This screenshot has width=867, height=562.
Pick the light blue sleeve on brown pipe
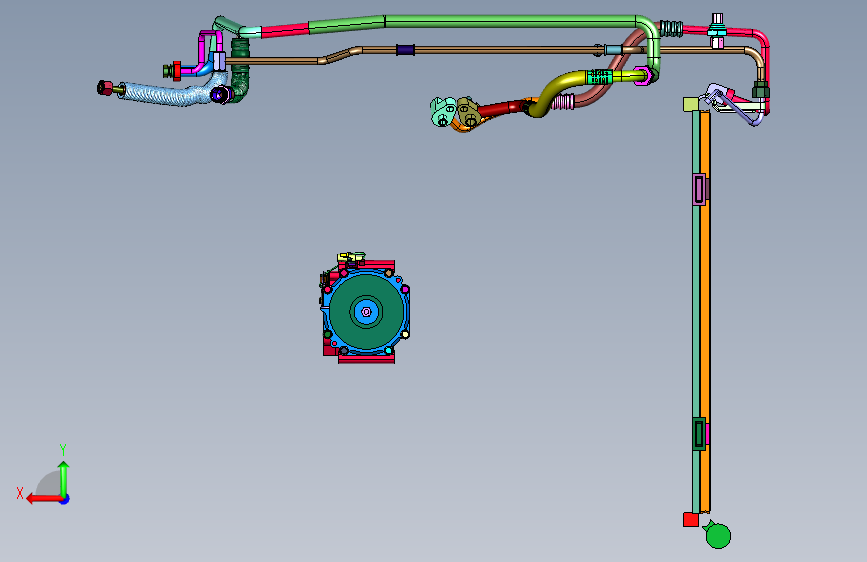point(613,50)
